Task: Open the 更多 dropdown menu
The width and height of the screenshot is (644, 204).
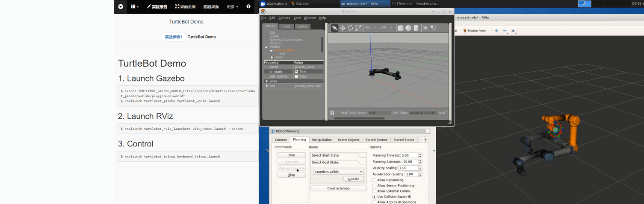Action: pos(232,6)
